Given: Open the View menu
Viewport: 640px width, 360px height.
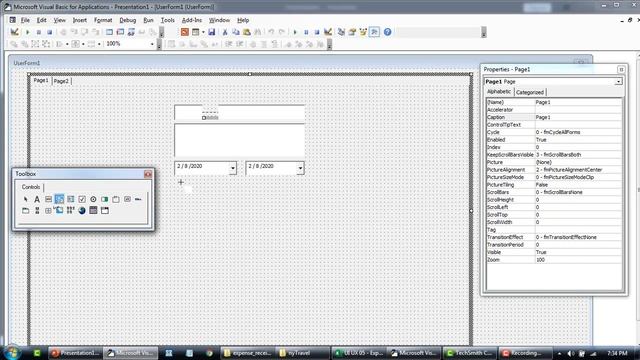Looking at the screenshot, I should click(x=60, y=20).
